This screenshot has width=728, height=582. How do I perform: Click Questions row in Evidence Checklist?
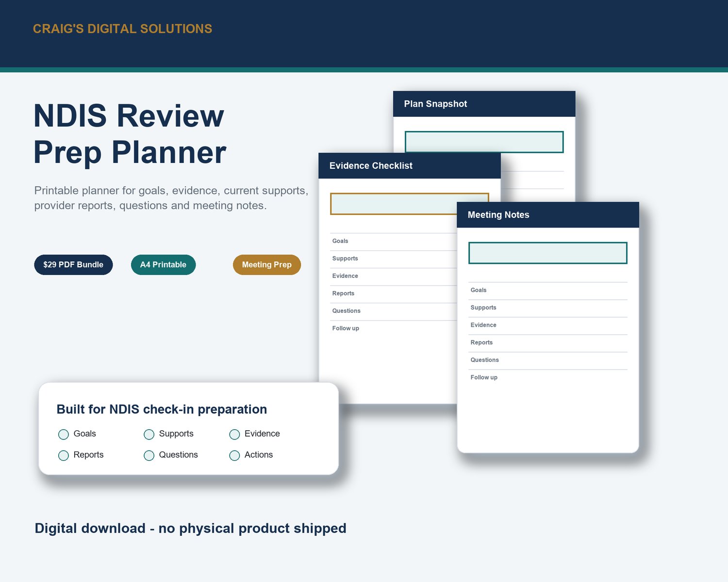[x=394, y=311]
